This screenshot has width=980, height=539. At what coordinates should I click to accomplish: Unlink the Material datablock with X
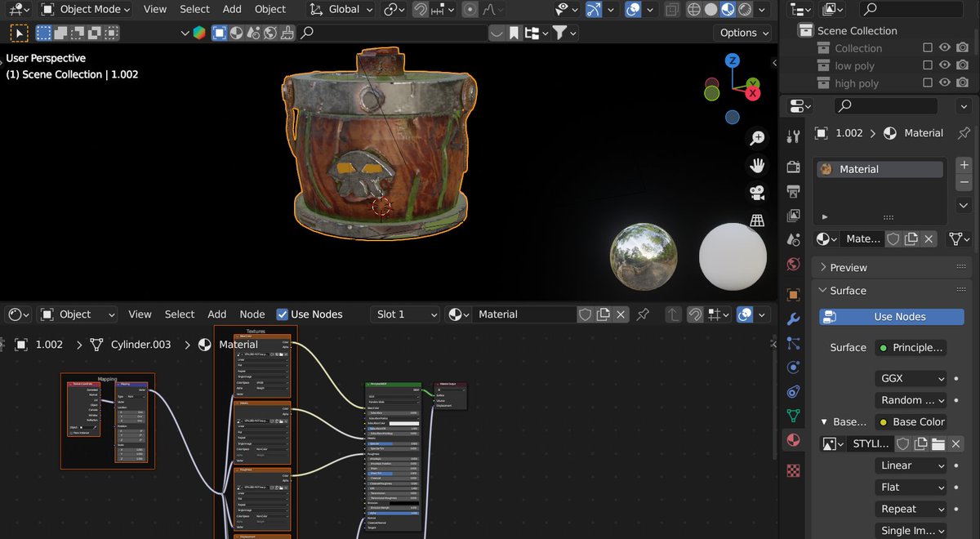point(929,238)
